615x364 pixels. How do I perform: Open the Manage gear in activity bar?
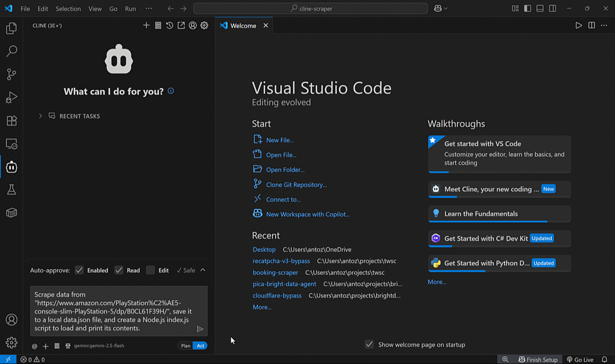(11, 343)
